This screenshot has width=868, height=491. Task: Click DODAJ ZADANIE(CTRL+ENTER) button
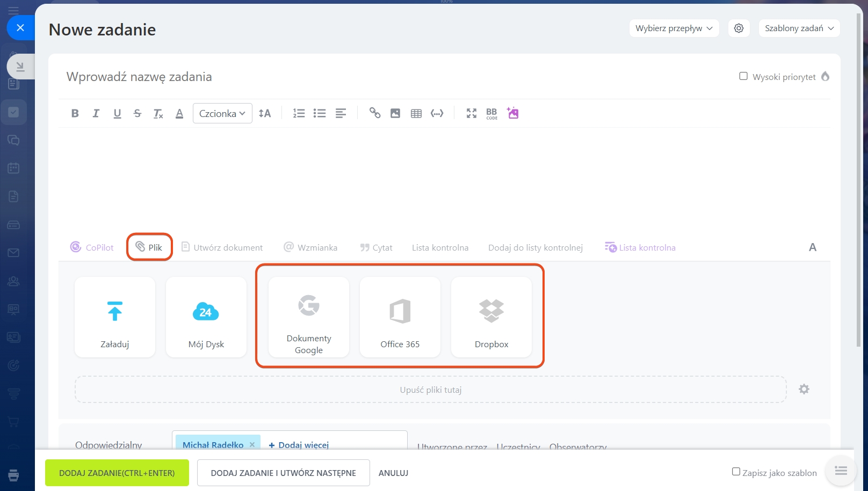click(x=117, y=473)
